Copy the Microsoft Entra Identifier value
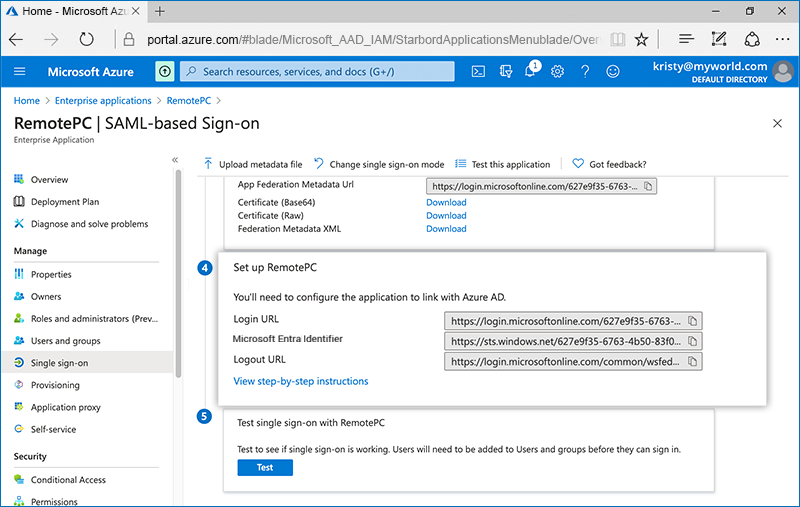Viewport: 800px width, 507px height. coord(692,341)
